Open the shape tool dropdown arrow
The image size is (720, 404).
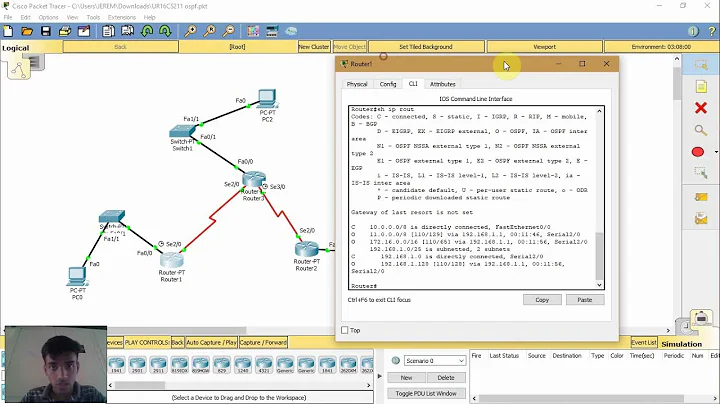(716, 152)
